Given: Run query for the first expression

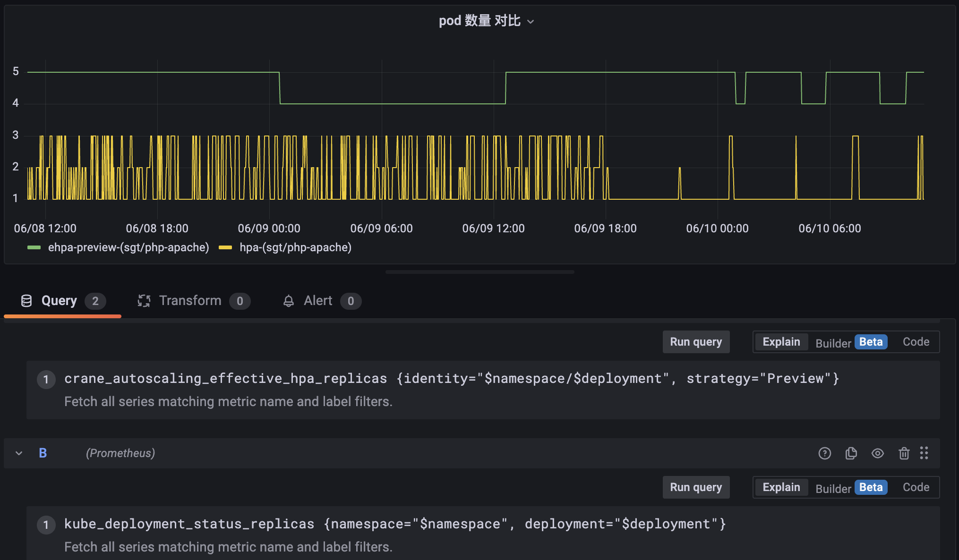Looking at the screenshot, I should [x=696, y=342].
